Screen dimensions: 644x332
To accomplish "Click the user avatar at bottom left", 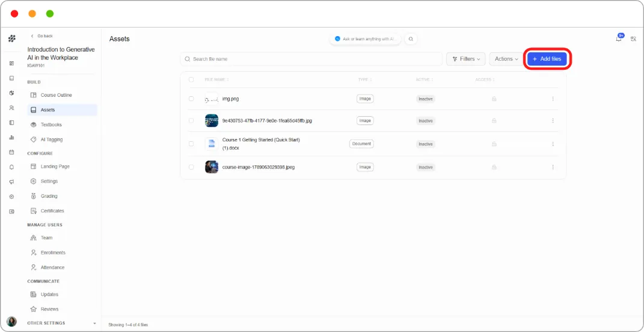I will 11,321.
